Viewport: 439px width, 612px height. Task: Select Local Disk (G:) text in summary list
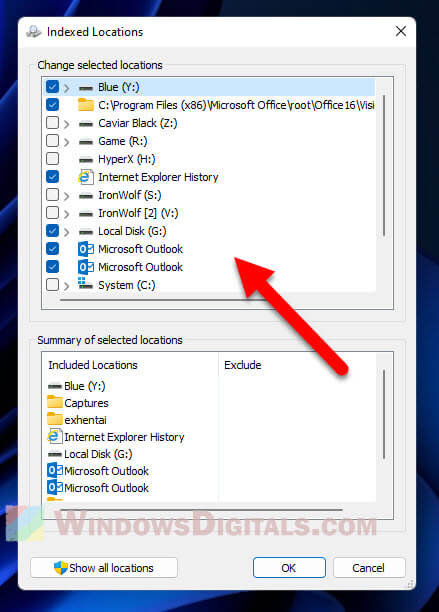pos(98,454)
